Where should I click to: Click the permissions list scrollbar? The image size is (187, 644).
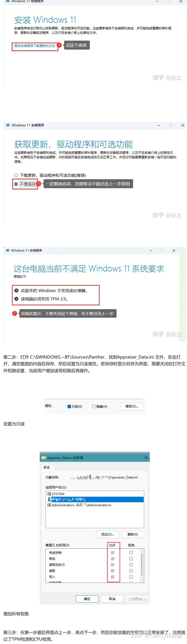[x=142, y=565]
